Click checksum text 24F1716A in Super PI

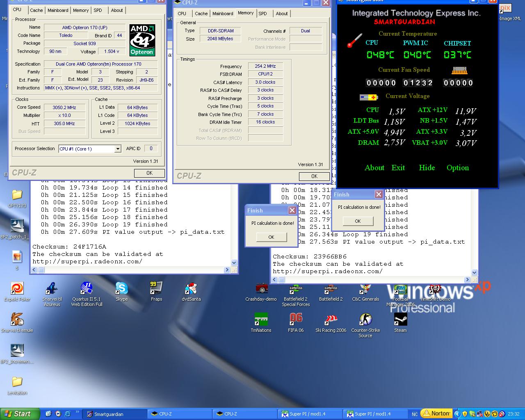pos(89,247)
